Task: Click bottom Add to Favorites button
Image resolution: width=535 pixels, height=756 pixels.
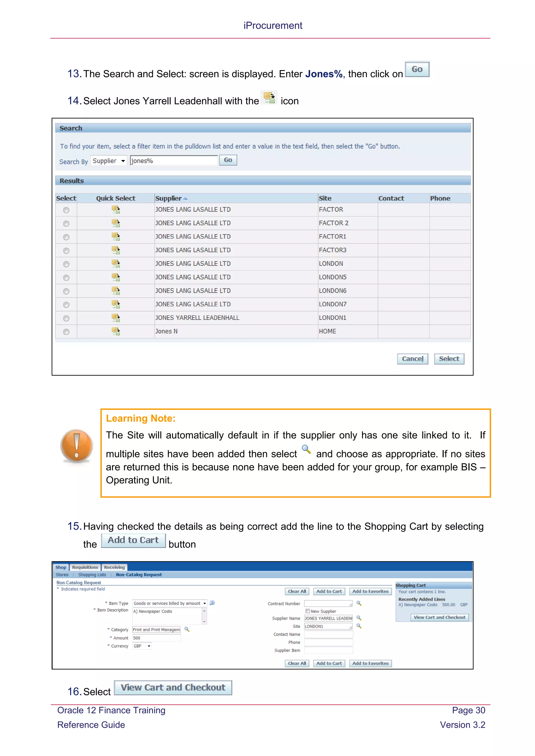Action: click(x=370, y=664)
